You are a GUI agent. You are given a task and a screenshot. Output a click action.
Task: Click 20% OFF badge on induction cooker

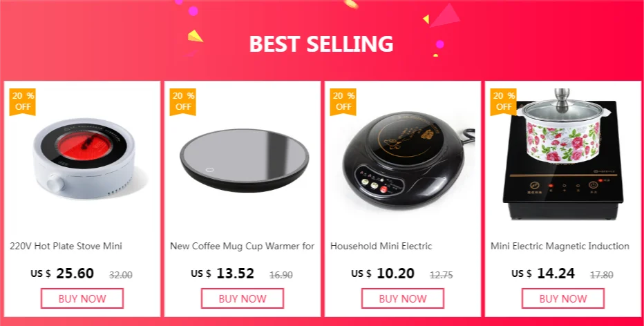tap(503, 102)
